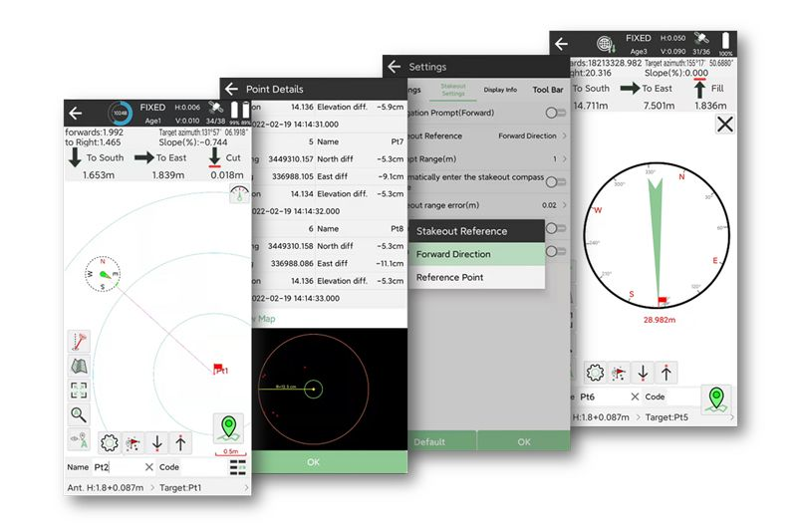Toggle the switch beside Stakeout Reference popup header
This screenshot has width=797, height=532.
coord(556,228)
